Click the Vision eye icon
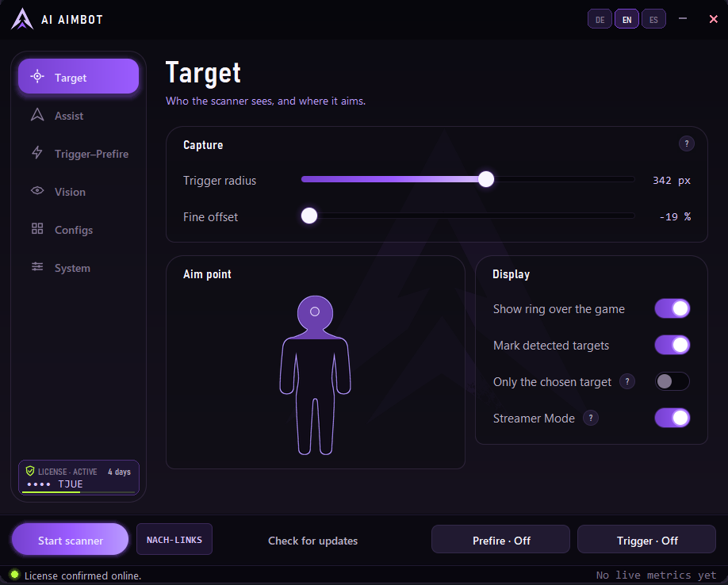 tap(37, 191)
